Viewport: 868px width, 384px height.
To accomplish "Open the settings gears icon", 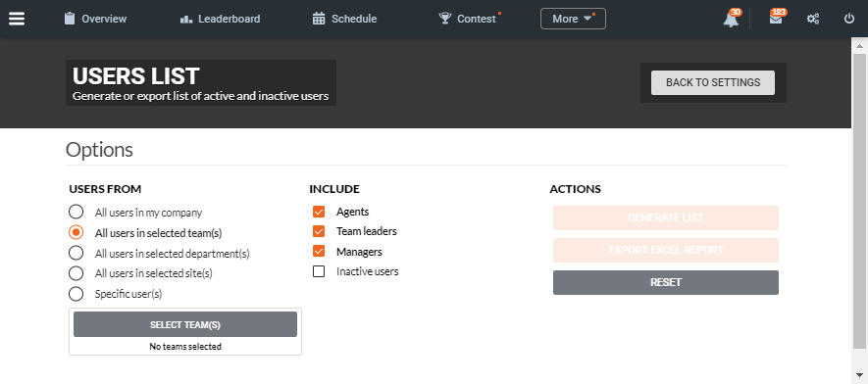I will pos(813,19).
